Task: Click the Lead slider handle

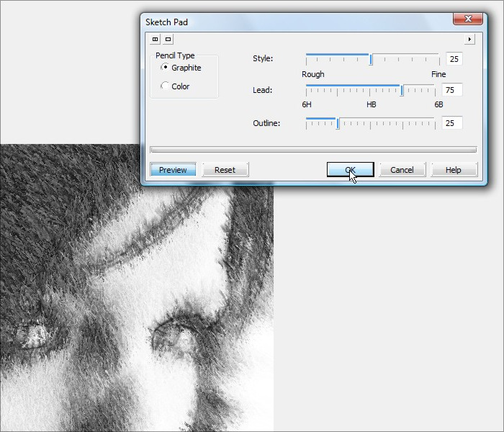Action: (402, 90)
